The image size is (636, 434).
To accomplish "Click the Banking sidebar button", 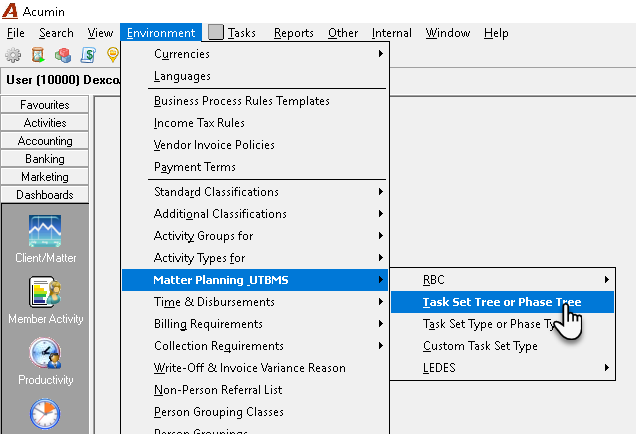I will (x=45, y=159).
